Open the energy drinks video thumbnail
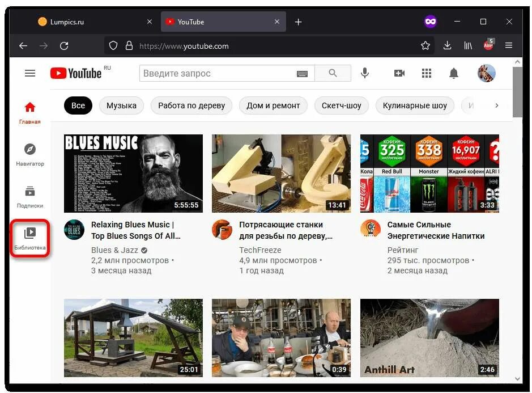 429,174
